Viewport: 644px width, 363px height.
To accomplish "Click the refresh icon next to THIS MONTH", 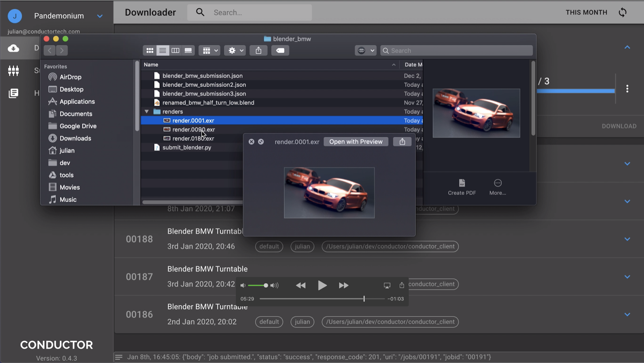I will [623, 12].
